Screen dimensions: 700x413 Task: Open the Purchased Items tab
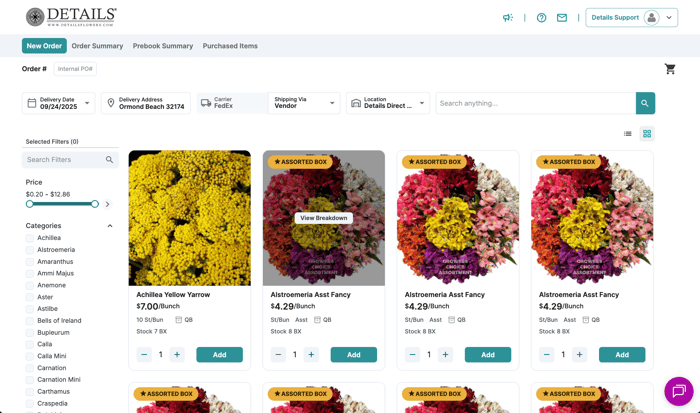230,46
